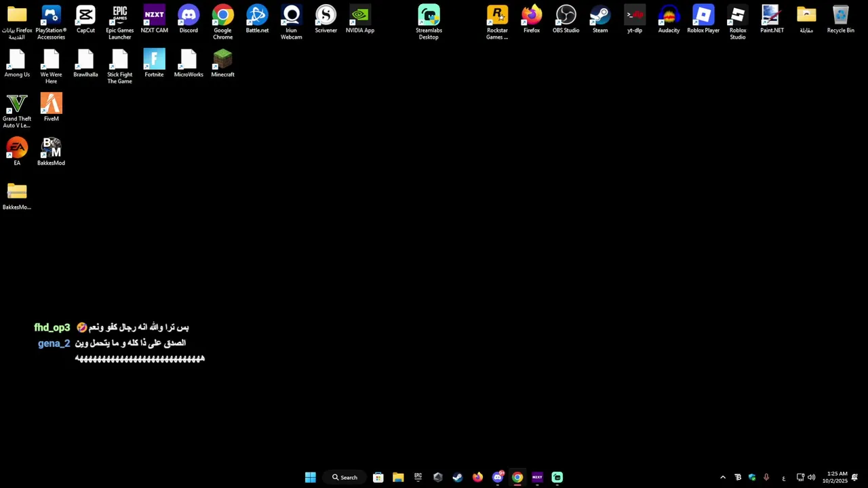The height and width of the screenshot is (488, 868).
Task: Open the Fortnite desktop icon
Action: (x=154, y=64)
